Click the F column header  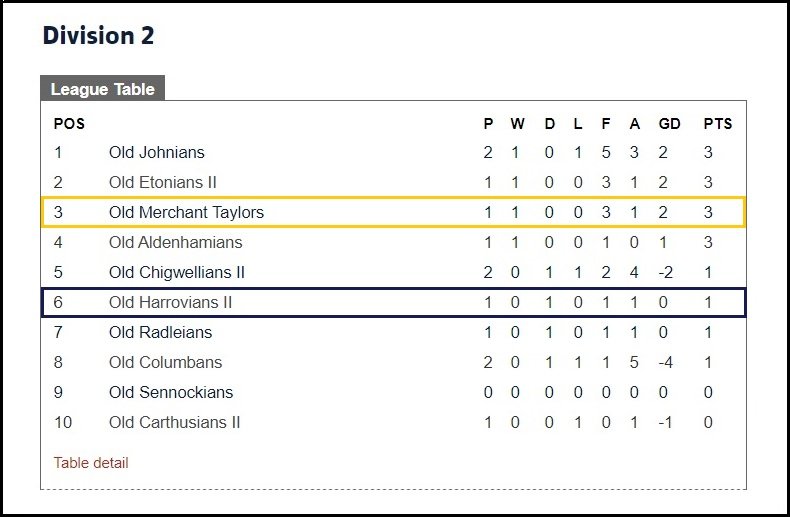tap(606, 123)
